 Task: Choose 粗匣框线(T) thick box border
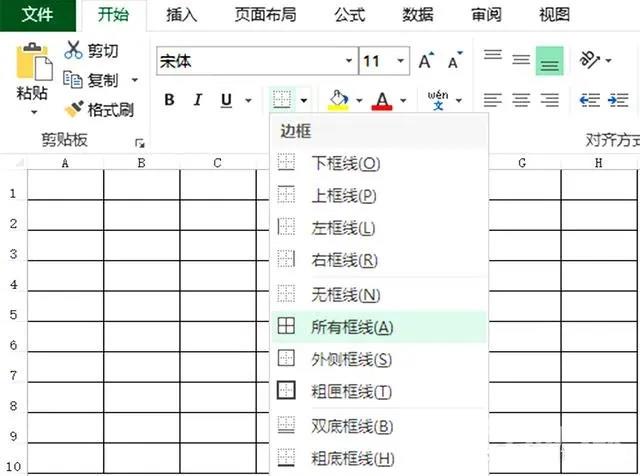380,391
